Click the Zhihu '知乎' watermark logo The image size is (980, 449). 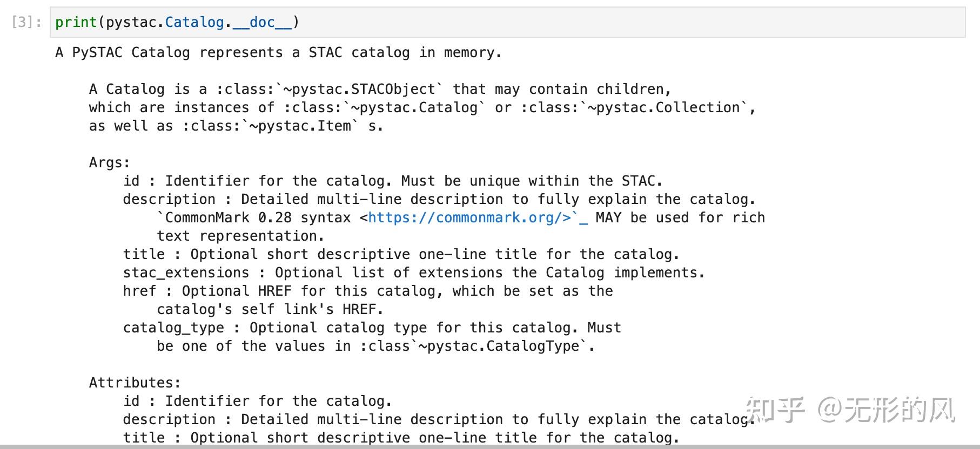point(775,410)
